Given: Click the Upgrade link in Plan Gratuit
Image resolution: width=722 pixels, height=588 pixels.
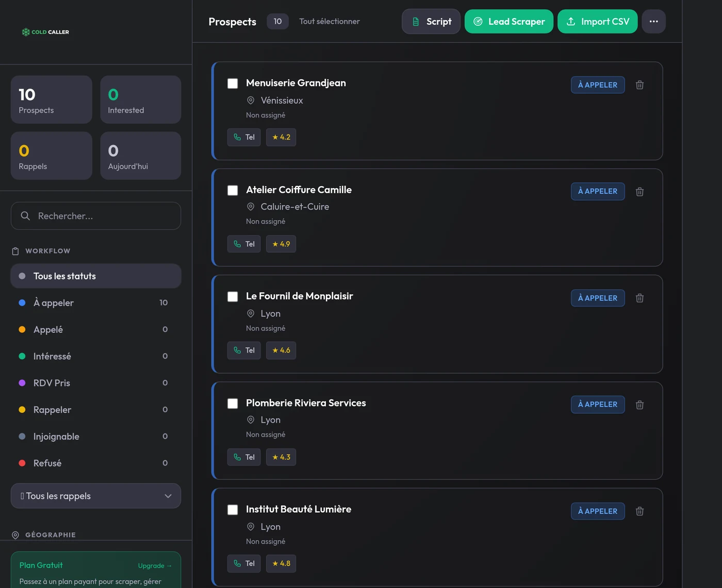Looking at the screenshot, I should [155, 566].
